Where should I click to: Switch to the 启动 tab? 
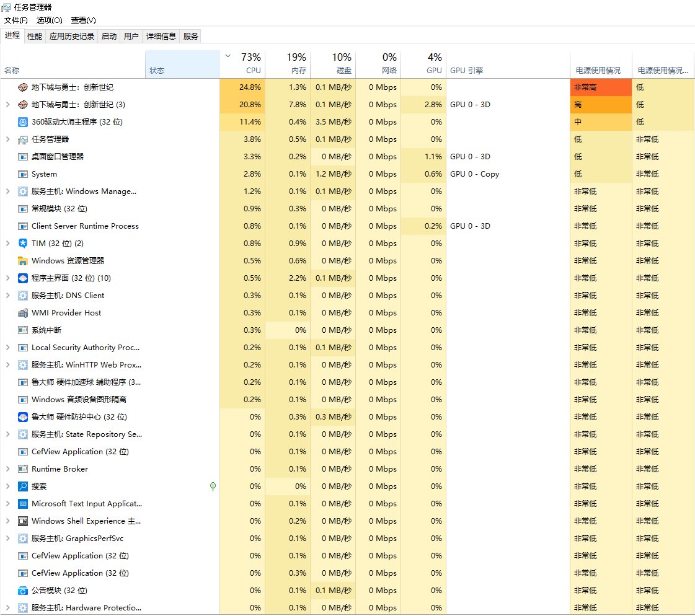pyautogui.click(x=109, y=37)
